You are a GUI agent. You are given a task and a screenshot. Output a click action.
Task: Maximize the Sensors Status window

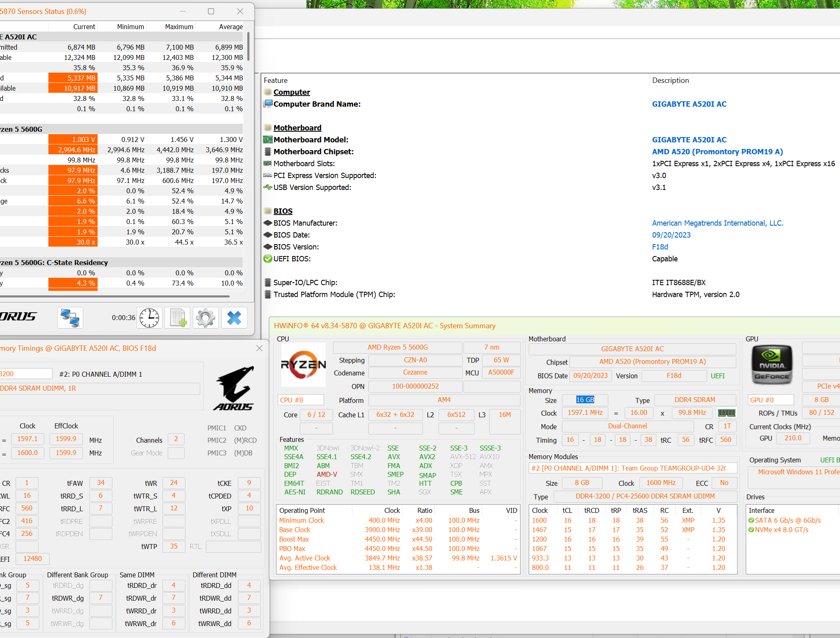pyautogui.click(x=211, y=11)
